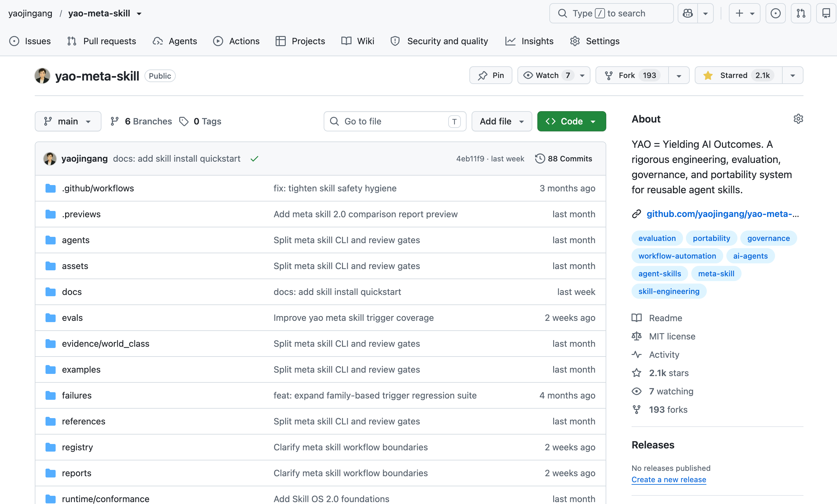Viewport: 837px width, 504px height.
Task: Toggle the Starred button to unstar
Action: (738, 75)
